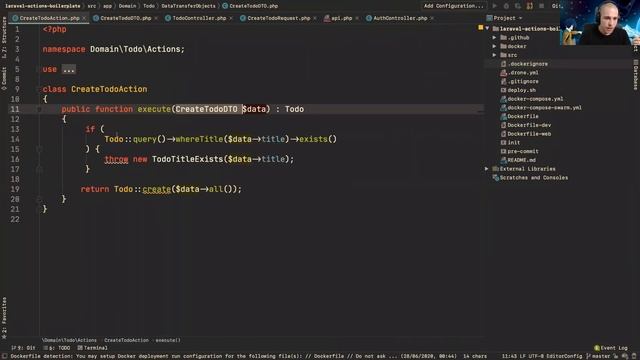Click CreateTodoAction in the bottom breadcrumb
640x360 pixels.
point(126,340)
